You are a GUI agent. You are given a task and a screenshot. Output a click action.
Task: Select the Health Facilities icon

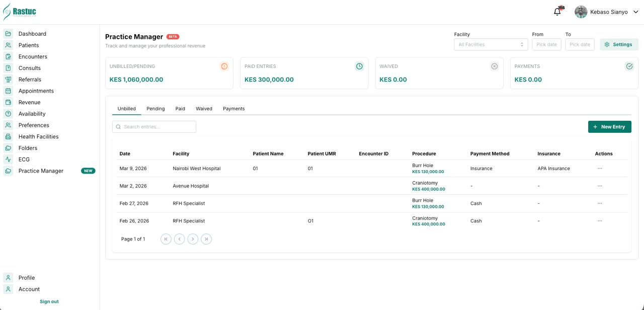[8, 136]
